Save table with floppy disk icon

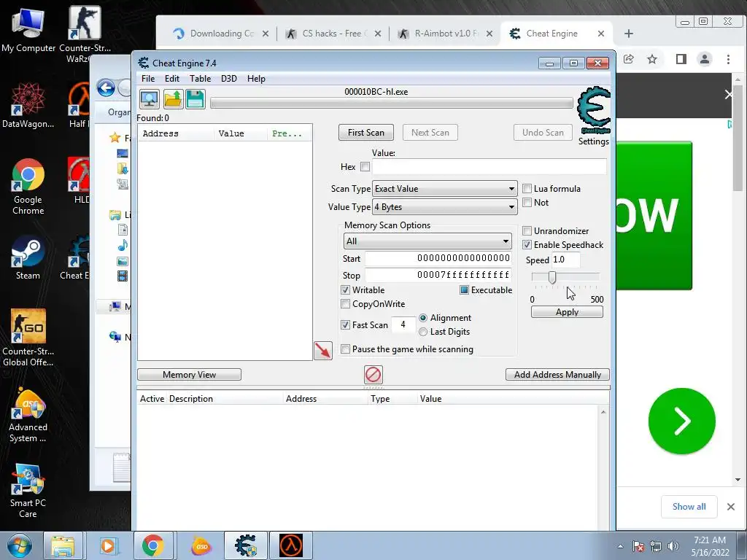[x=196, y=99]
